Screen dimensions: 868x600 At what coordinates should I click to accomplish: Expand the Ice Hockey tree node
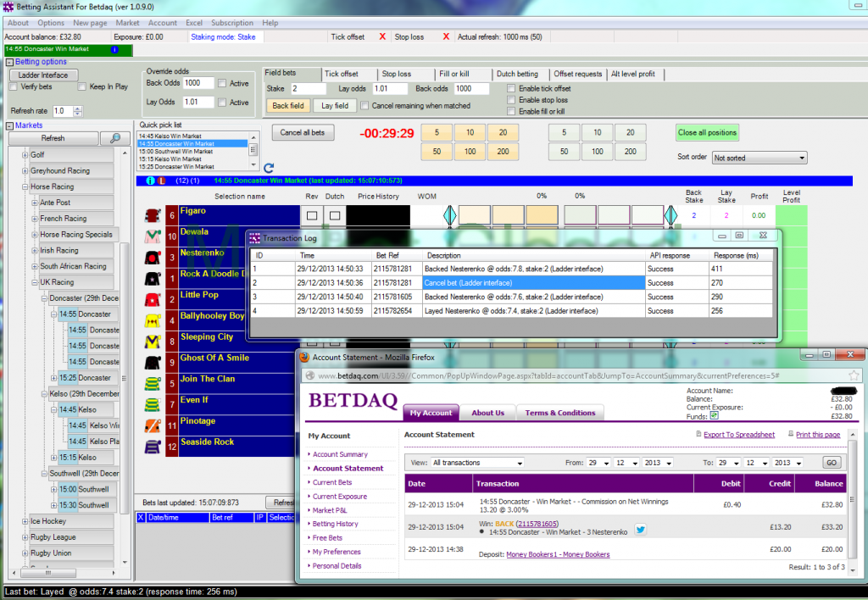tap(25, 521)
